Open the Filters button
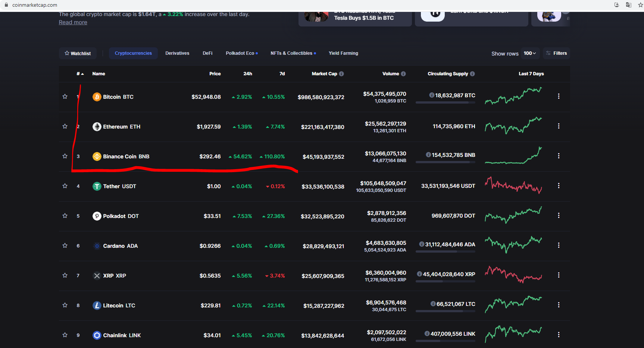This screenshot has width=644, height=348. click(x=556, y=53)
